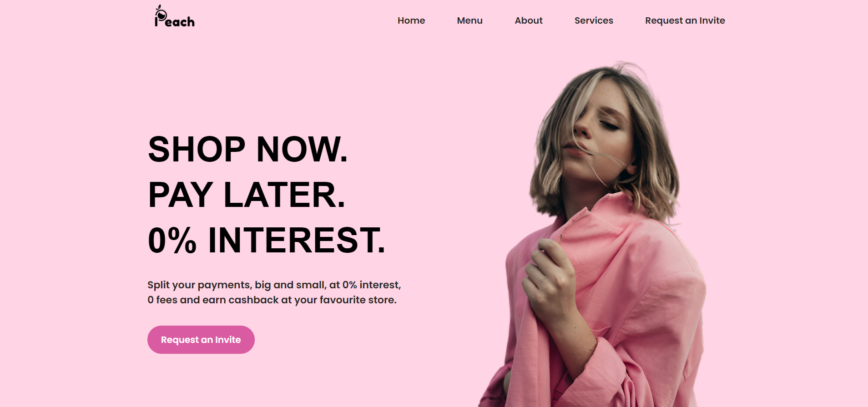Click the '0 fees and earn cashback' text line
Viewport: 868px width, 407px height.
272,300
